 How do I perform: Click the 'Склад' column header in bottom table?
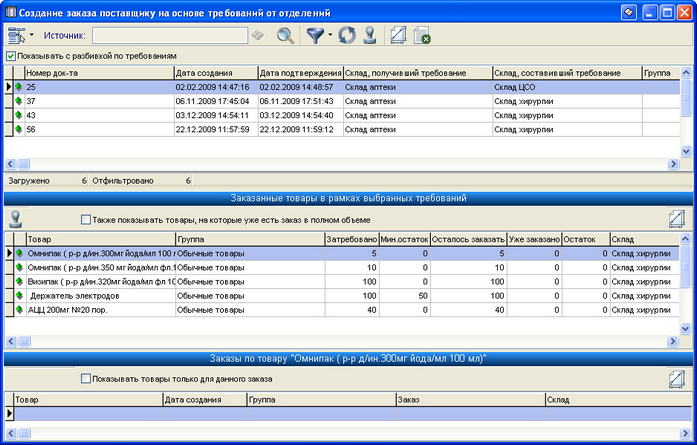click(618, 400)
